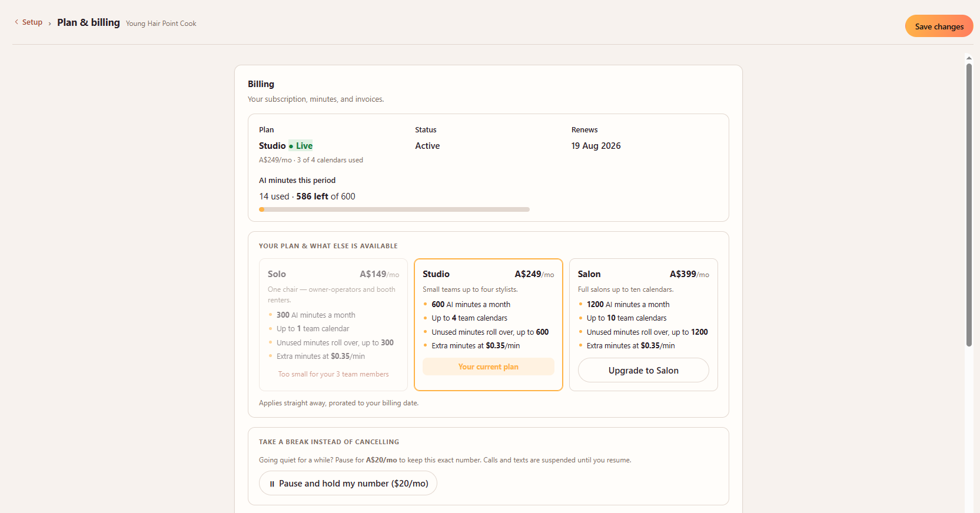Click the scrollbar up arrow
The image size is (980, 513).
point(969,58)
